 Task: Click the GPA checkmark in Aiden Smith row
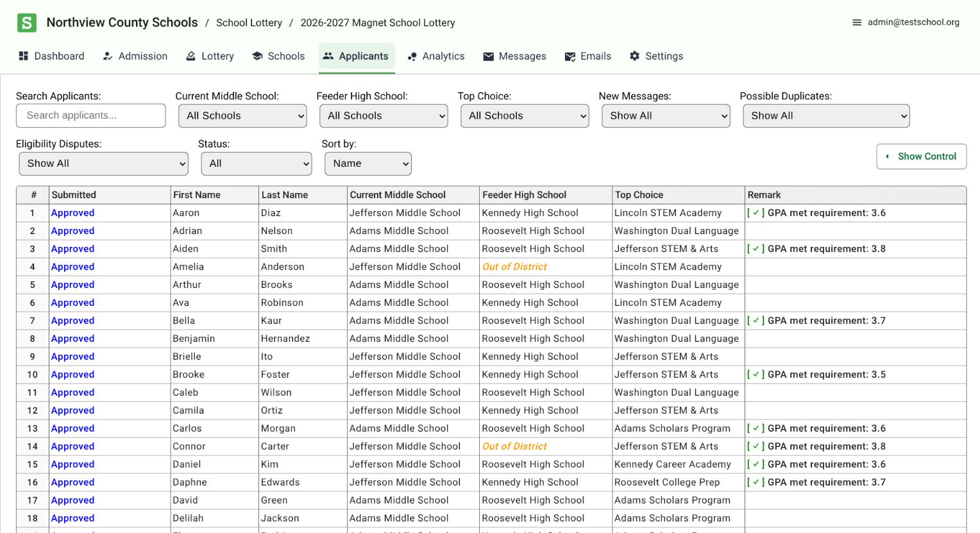pyautogui.click(x=756, y=249)
